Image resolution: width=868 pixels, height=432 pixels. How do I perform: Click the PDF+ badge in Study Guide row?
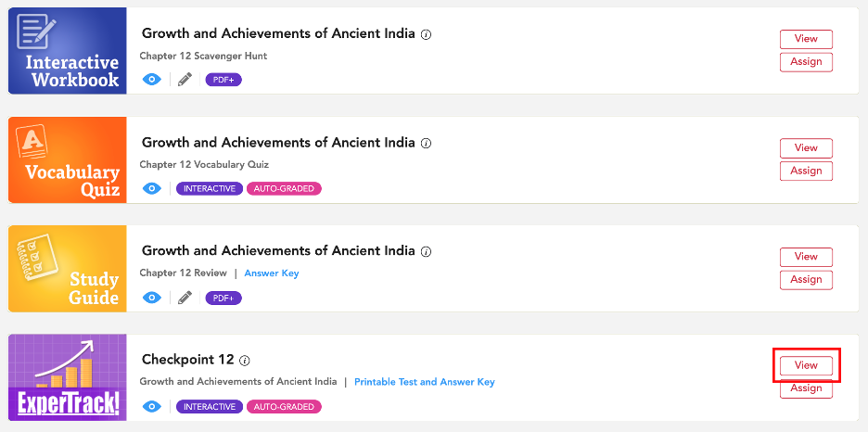tap(223, 299)
